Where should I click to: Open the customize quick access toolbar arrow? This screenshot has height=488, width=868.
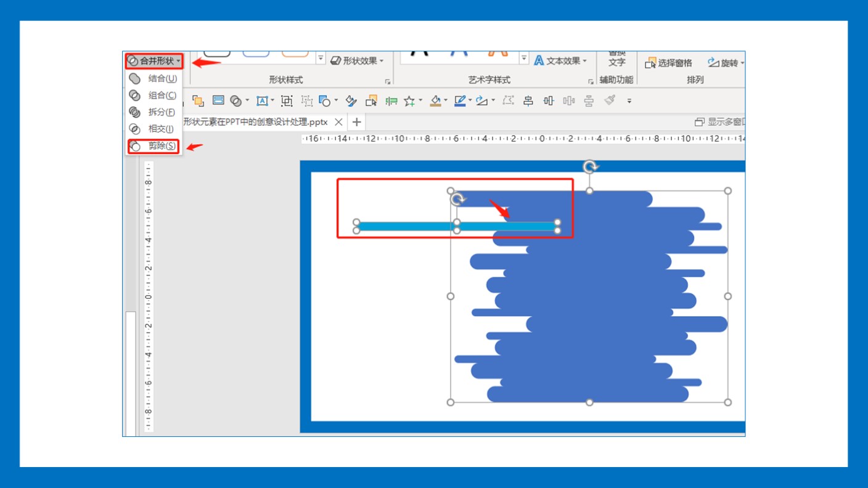tap(629, 101)
